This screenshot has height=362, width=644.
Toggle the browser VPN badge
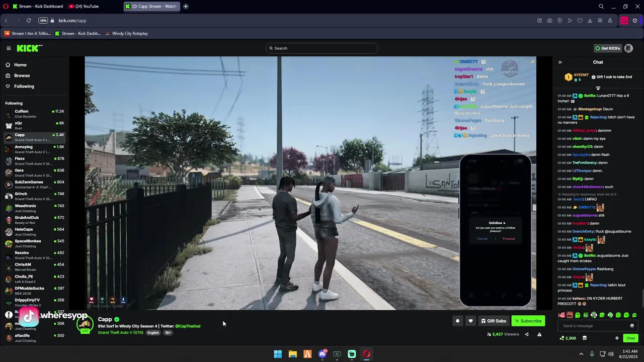[43, 21]
